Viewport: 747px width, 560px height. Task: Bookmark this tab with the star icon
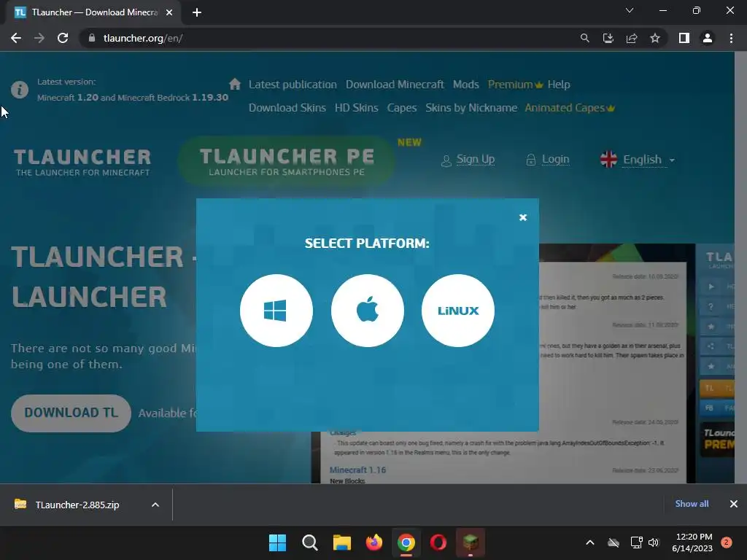click(655, 38)
